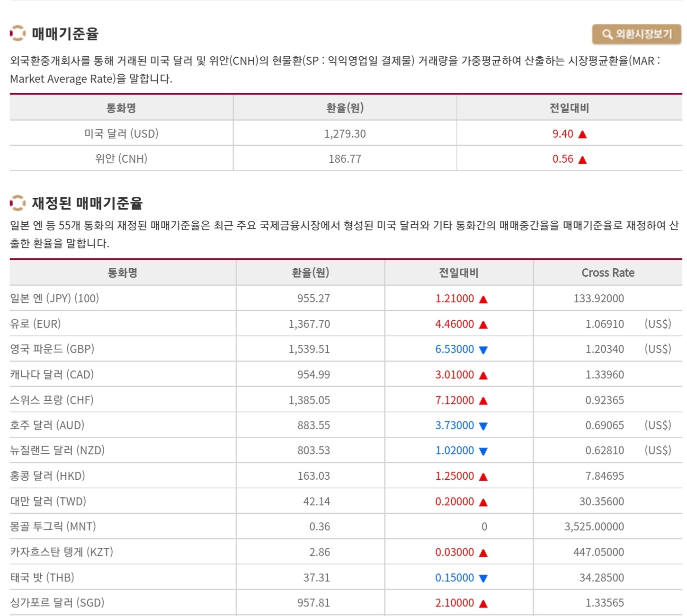Select 카자흐스탄 텡게 (KZT) row label
This screenshot has width=687, height=616.
click(x=62, y=552)
